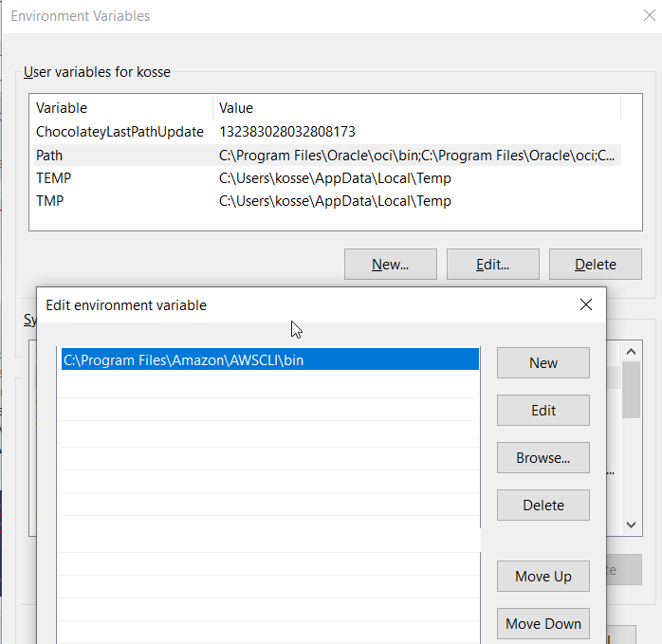The image size is (662, 644).
Task: Sort by the Variable column header
Action: pos(120,108)
